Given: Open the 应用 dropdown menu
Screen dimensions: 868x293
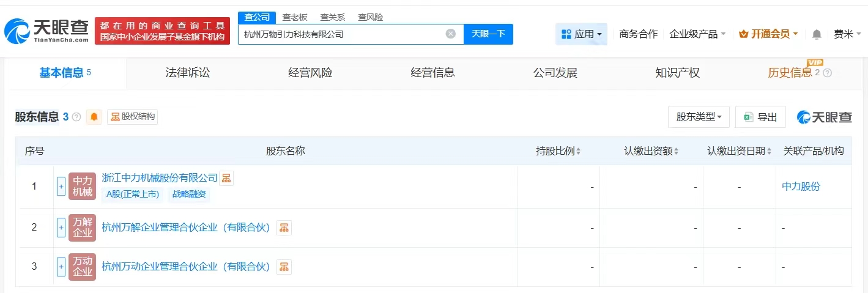Looking at the screenshot, I should coord(581,34).
